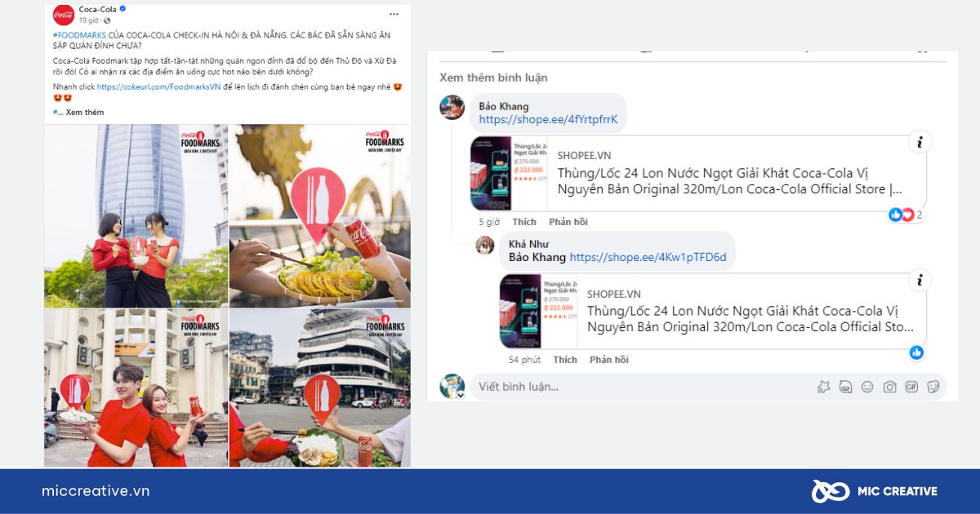Reply to Khả Như with Phản hồi
The image size is (980, 514).
pos(609,360)
